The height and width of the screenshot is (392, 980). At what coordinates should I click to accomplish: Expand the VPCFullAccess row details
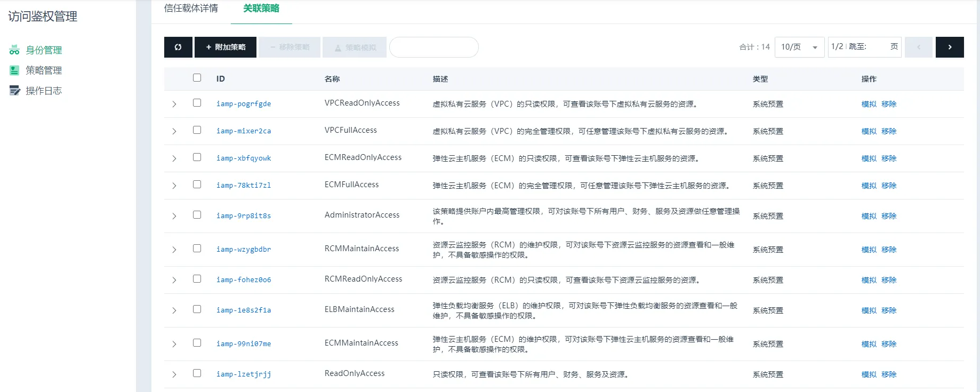pyautogui.click(x=174, y=131)
